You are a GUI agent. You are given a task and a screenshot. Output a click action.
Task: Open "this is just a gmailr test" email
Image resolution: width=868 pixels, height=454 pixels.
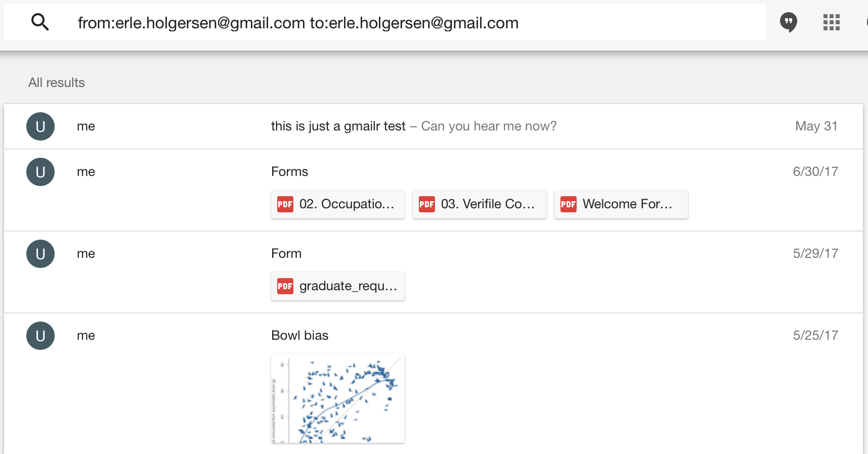(x=338, y=126)
